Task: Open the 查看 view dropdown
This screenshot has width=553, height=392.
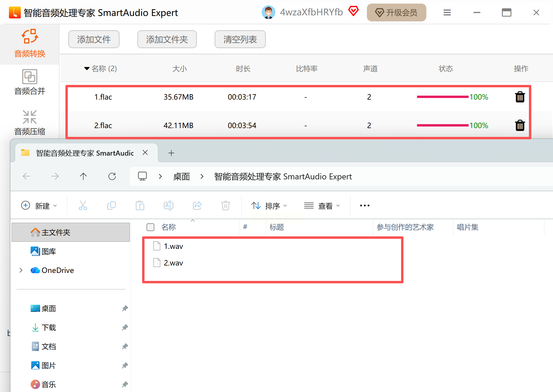Action: pyautogui.click(x=322, y=206)
